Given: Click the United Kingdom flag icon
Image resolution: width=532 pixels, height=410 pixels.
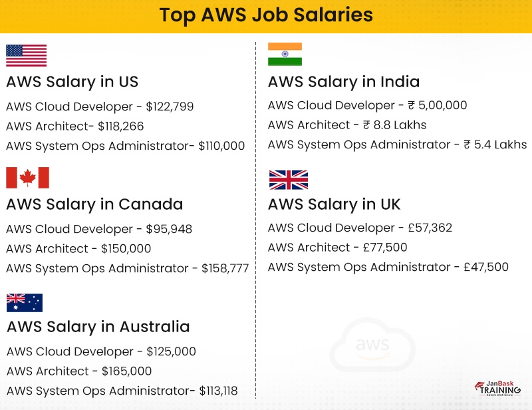Looking at the screenshot, I should coord(289,180).
